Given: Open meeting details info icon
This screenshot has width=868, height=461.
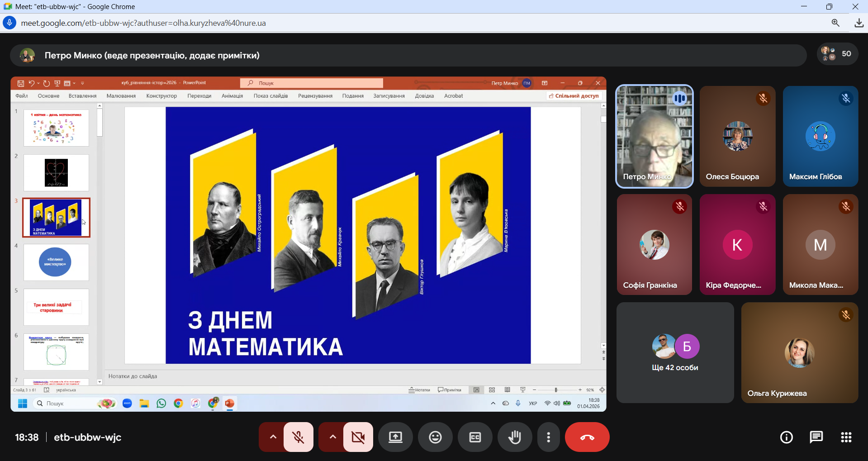Looking at the screenshot, I should coord(786,437).
